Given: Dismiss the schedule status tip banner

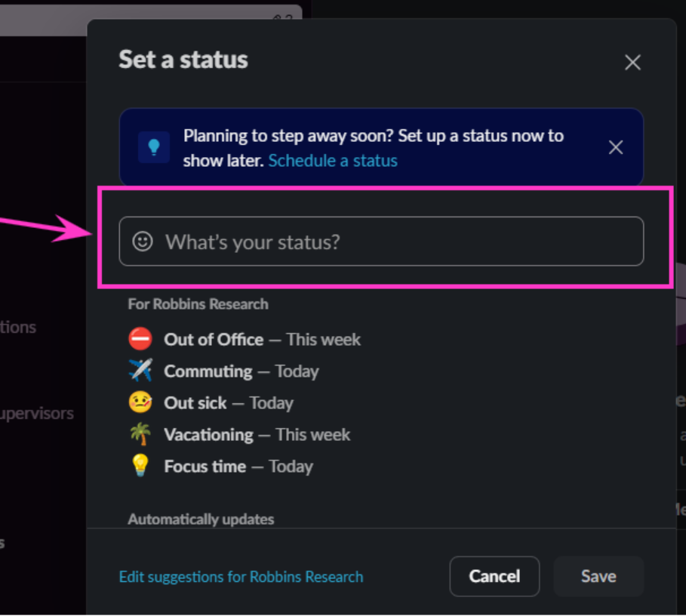Looking at the screenshot, I should click(616, 147).
